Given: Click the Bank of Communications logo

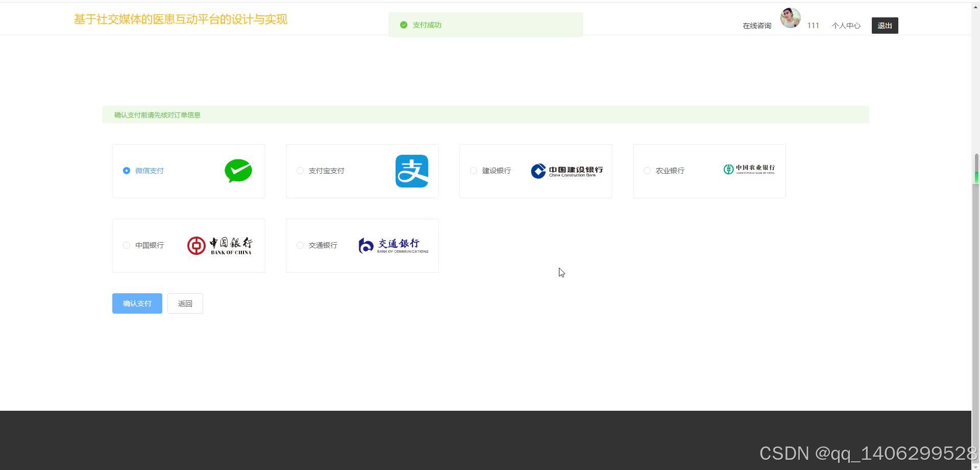Looking at the screenshot, I should (x=393, y=246).
